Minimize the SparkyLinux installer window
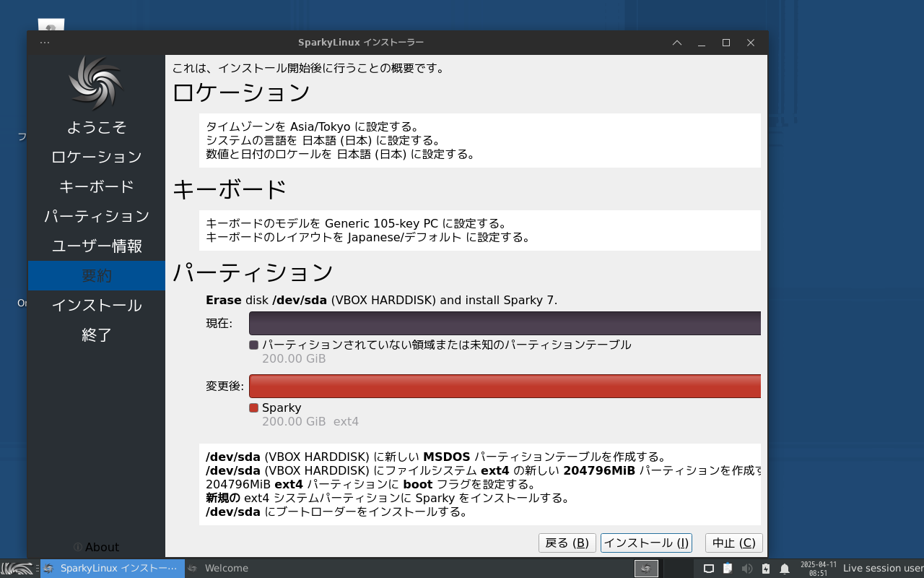 702,43
